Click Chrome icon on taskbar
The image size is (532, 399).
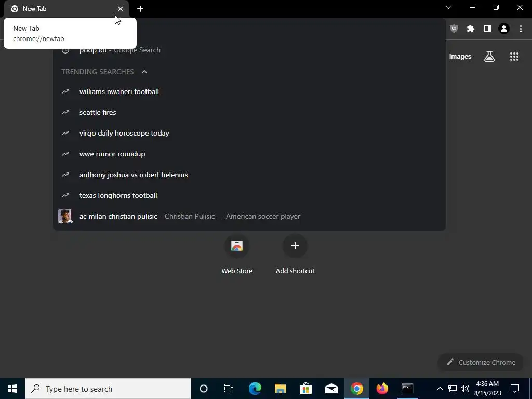point(356,389)
